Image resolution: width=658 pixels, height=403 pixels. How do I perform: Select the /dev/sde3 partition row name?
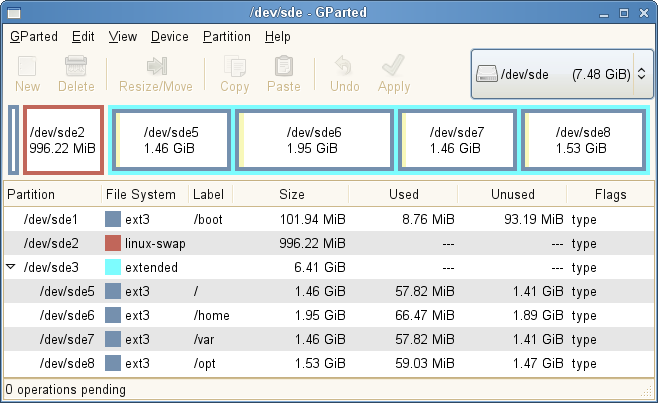click(51, 267)
